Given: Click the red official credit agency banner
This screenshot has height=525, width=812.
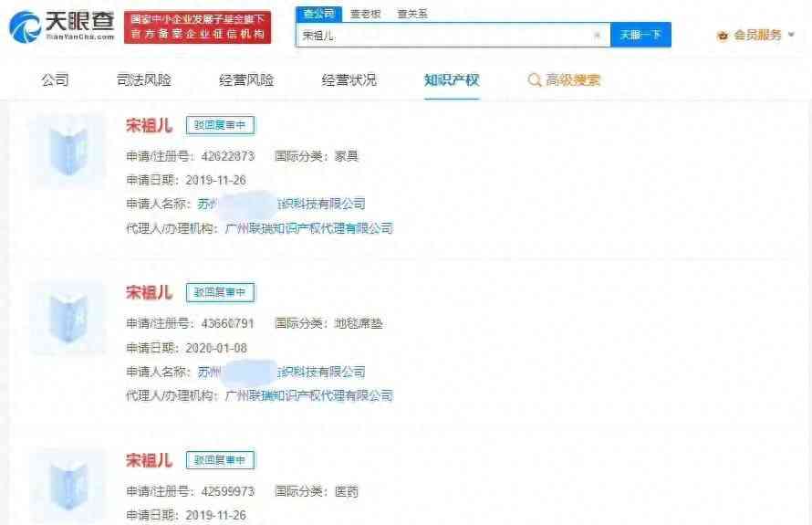Looking at the screenshot, I should tap(197, 27).
